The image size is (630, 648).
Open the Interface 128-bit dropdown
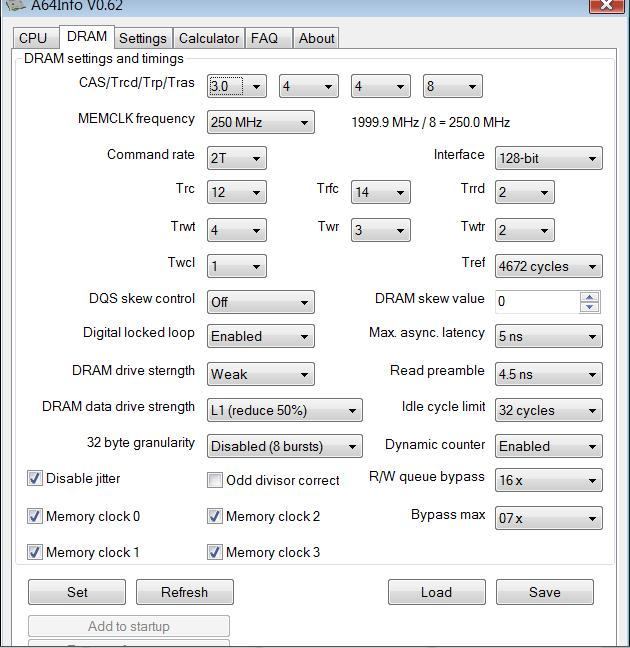[x=549, y=158]
